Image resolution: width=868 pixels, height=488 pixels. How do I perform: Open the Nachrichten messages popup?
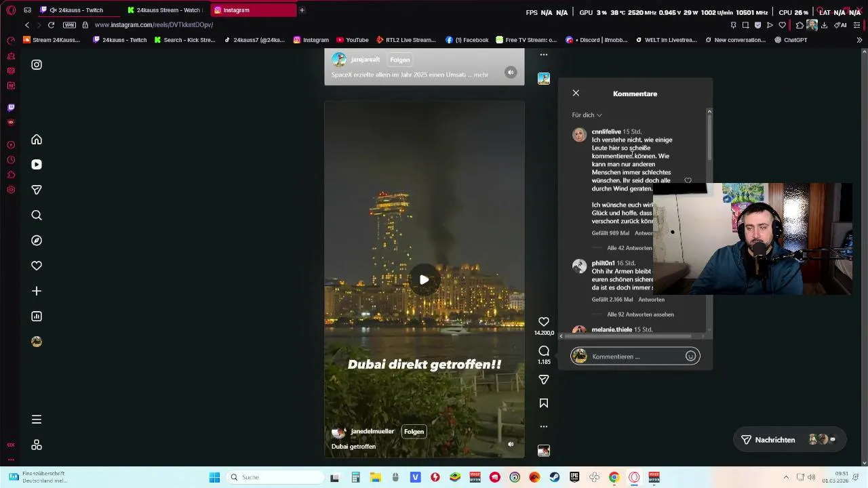pyautogui.click(x=789, y=440)
